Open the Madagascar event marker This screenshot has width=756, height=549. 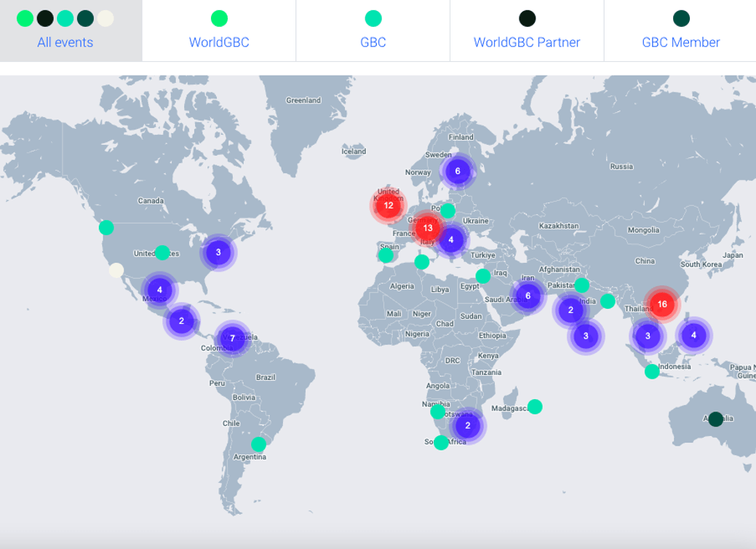(535, 407)
